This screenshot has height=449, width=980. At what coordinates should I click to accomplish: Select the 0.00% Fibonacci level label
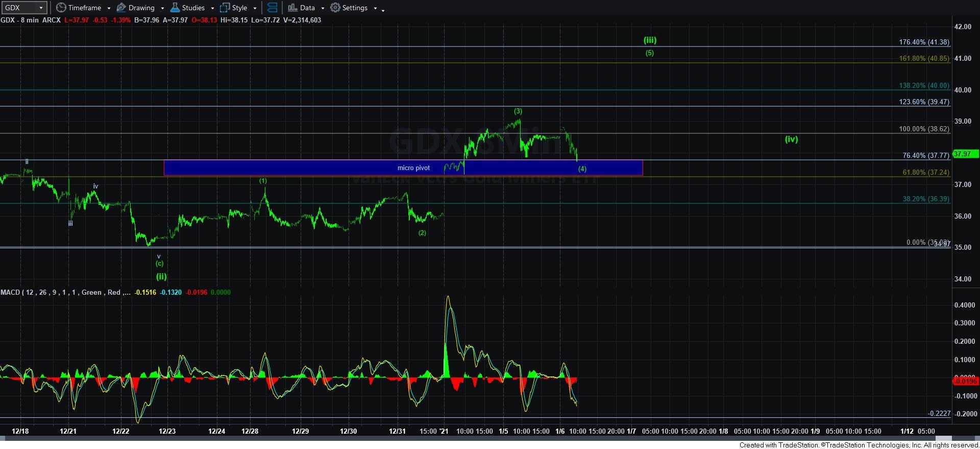tap(928, 243)
